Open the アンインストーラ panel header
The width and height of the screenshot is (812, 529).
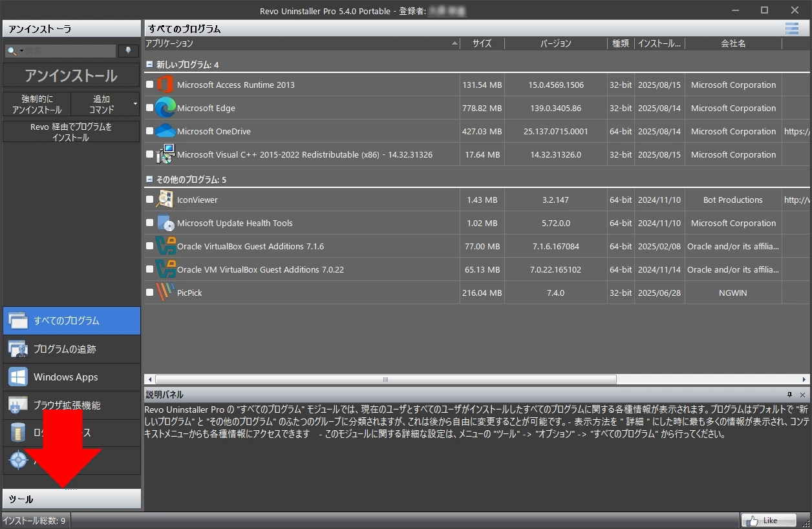click(72, 29)
